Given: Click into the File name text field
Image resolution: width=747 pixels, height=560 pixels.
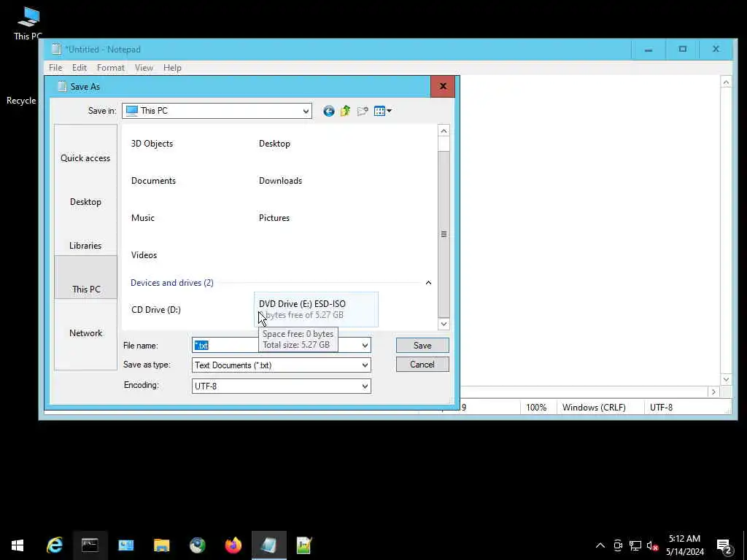Looking at the screenshot, I should [281, 345].
